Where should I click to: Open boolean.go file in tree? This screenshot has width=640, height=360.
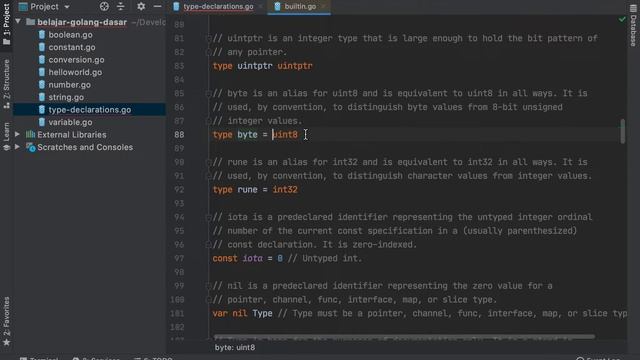coord(70,35)
